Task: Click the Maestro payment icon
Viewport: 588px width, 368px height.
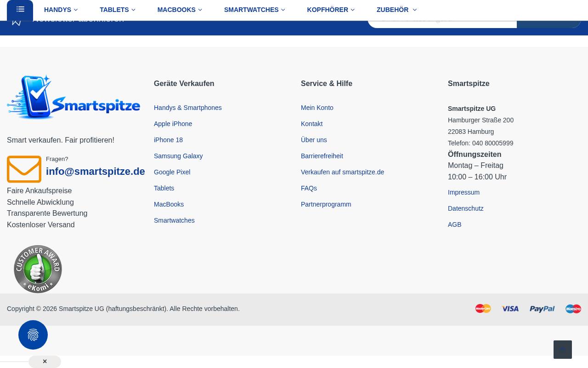Action: click(x=573, y=309)
